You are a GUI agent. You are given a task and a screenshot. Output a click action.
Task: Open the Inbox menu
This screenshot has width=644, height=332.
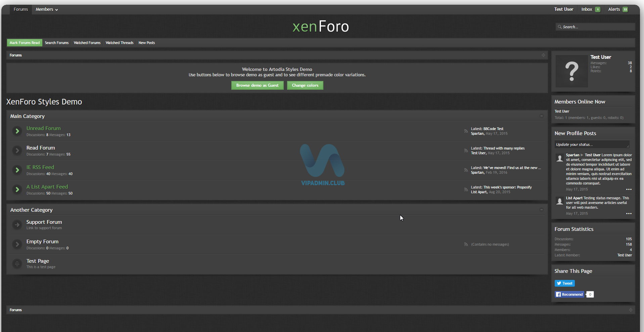click(x=591, y=9)
